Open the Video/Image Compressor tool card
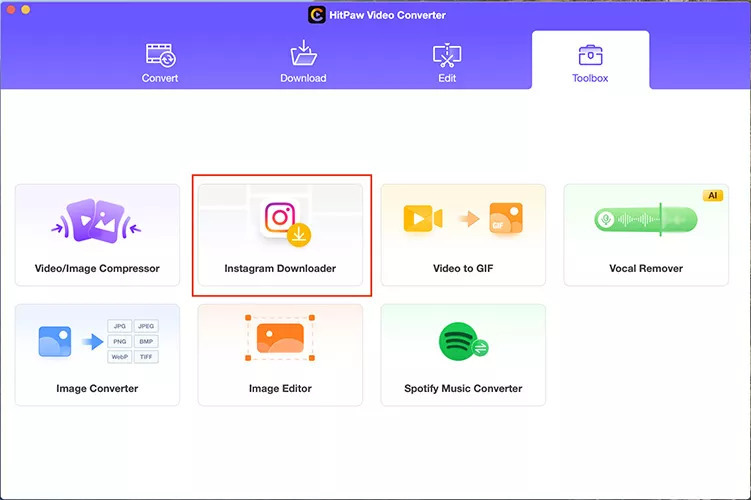 (97, 235)
